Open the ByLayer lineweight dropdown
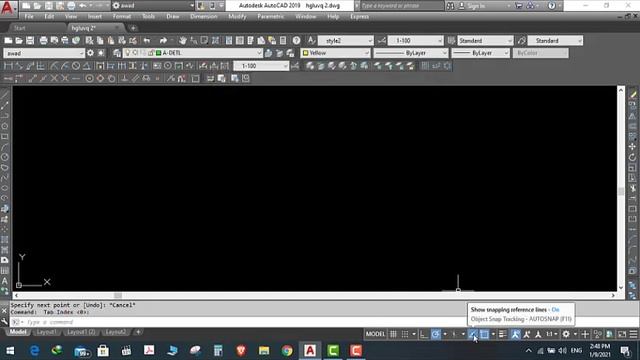Screen dimensions: 640x360 point(480,53)
